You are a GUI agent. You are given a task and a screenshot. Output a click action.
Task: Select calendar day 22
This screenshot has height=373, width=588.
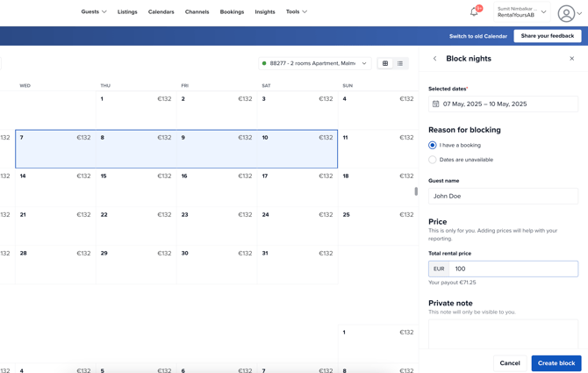click(x=136, y=226)
